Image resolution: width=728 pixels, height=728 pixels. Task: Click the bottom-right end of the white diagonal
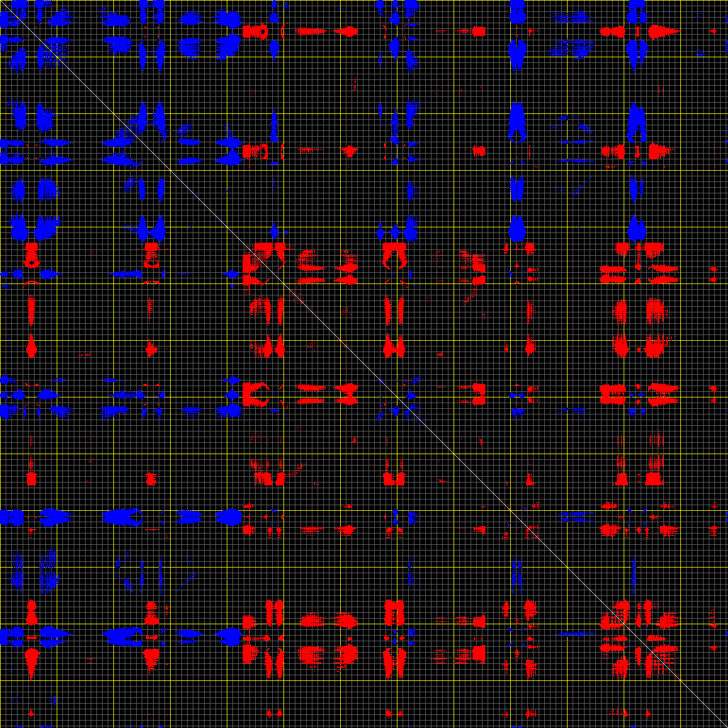726,726
